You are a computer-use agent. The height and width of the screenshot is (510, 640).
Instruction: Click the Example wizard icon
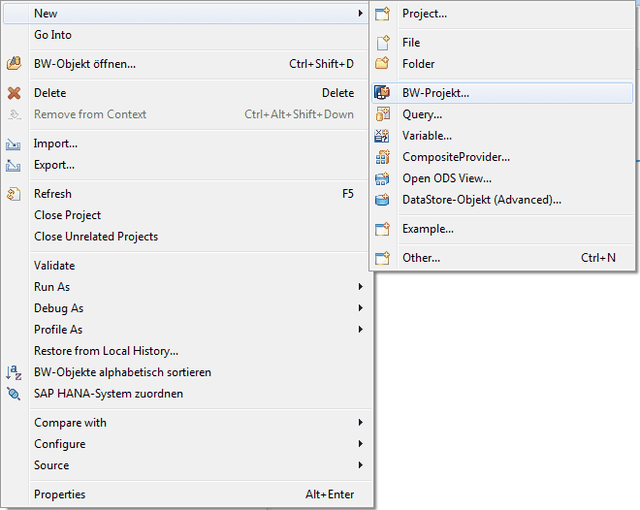[382, 229]
